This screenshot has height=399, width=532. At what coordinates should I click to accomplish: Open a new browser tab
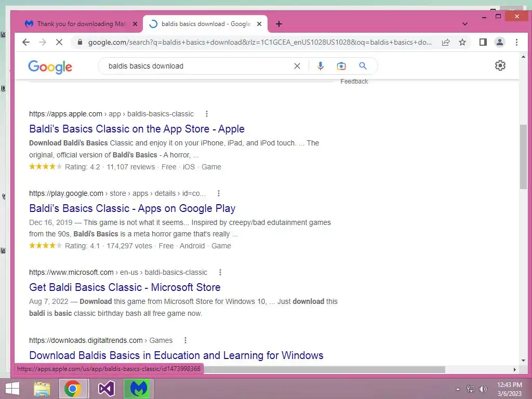pyautogui.click(x=279, y=24)
